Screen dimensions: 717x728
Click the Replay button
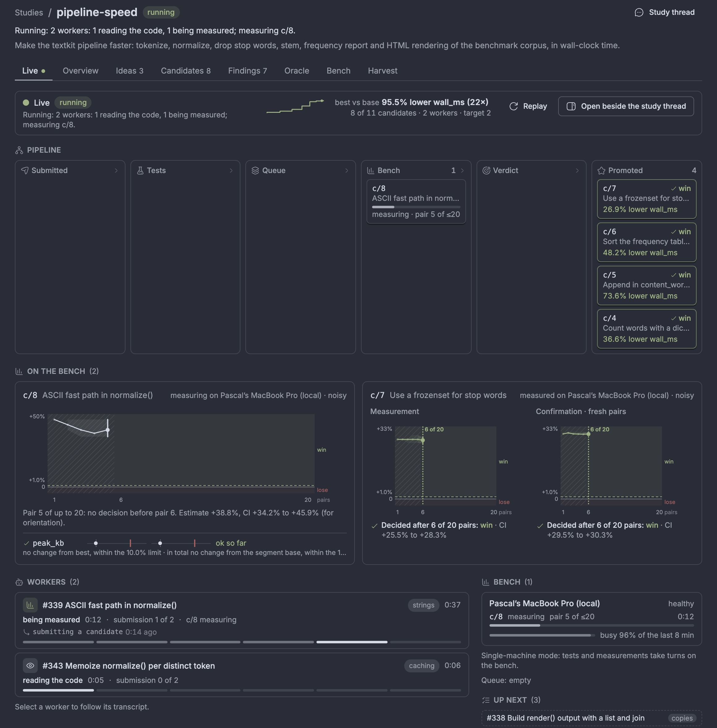pyautogui.click(x=528, y=106)
